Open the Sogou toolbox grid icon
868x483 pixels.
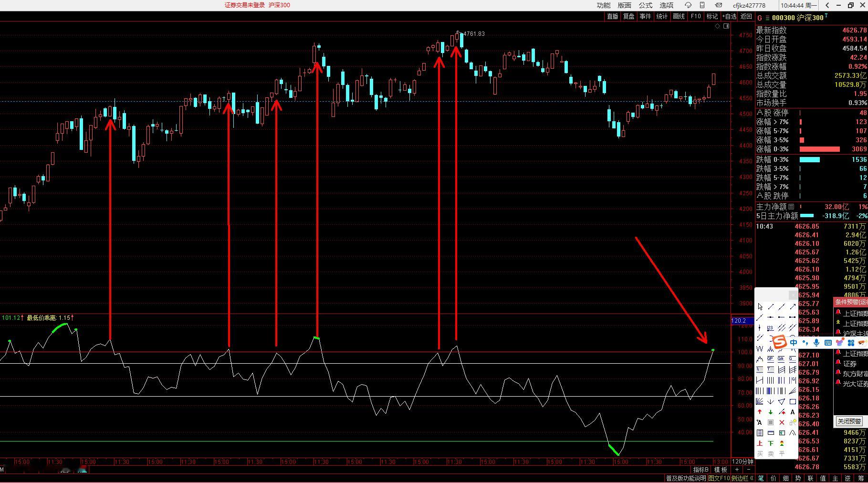click(851, 343)
